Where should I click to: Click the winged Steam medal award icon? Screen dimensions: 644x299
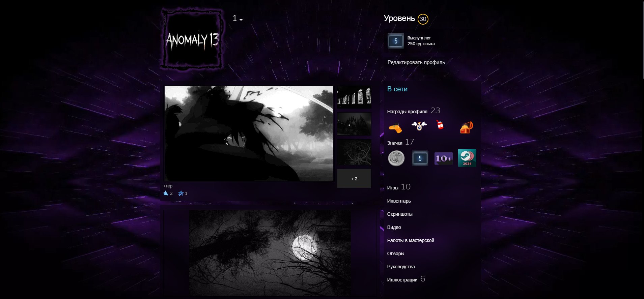(x=419, y=126)
